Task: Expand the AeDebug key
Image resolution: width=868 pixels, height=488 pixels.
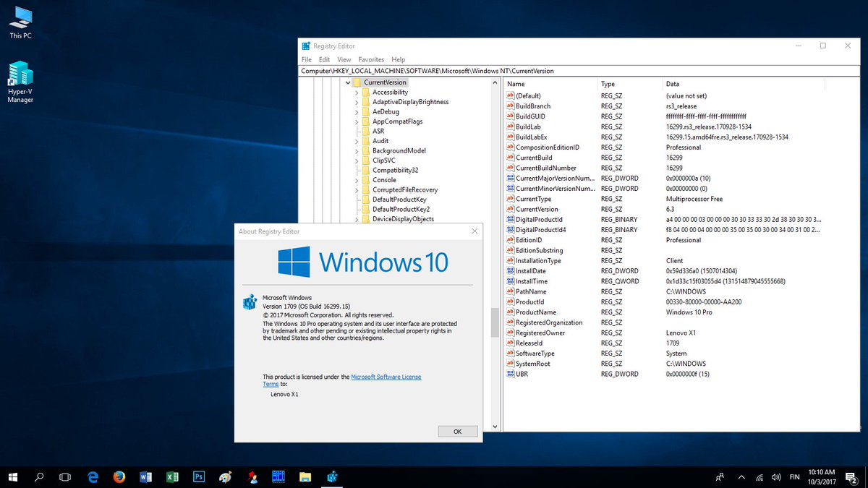Action: (x=357, y=112)
